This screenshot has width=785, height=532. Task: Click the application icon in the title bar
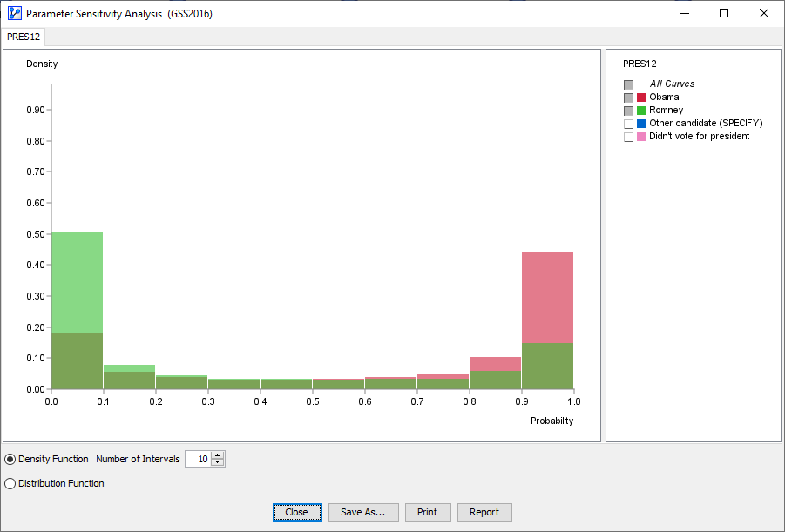tap(13, 13)
